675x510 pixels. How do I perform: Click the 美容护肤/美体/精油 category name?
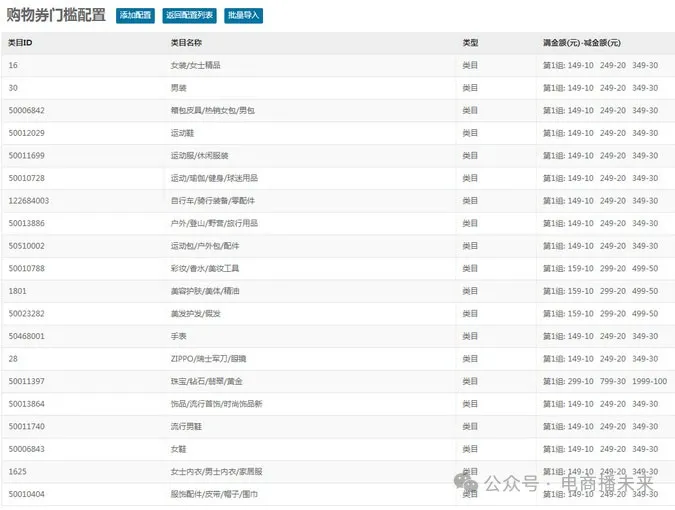[205, 291]
